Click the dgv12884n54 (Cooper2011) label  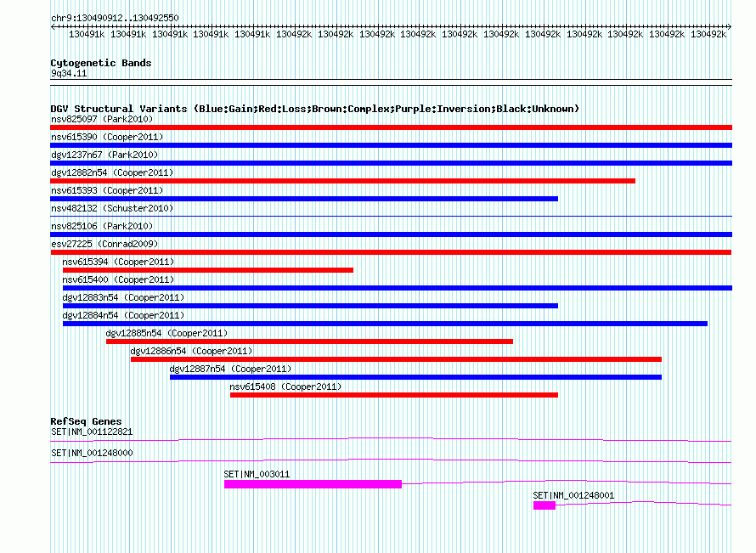pos(123,315)
